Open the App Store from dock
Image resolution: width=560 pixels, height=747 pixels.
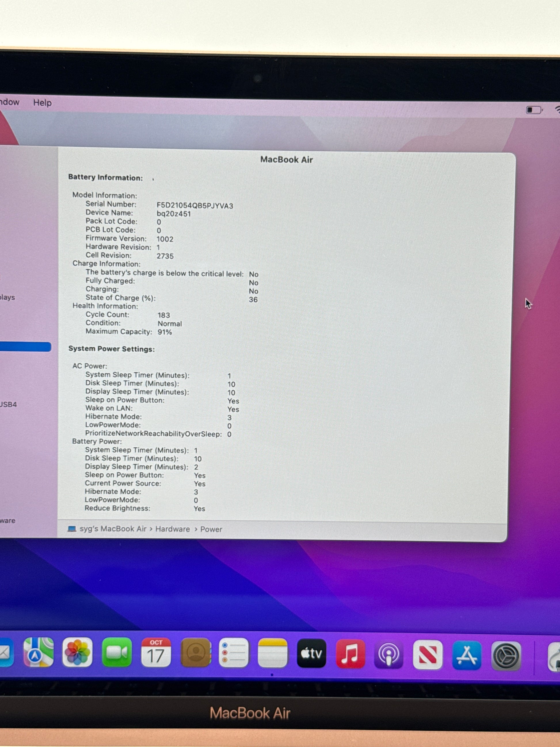[466, 655]
